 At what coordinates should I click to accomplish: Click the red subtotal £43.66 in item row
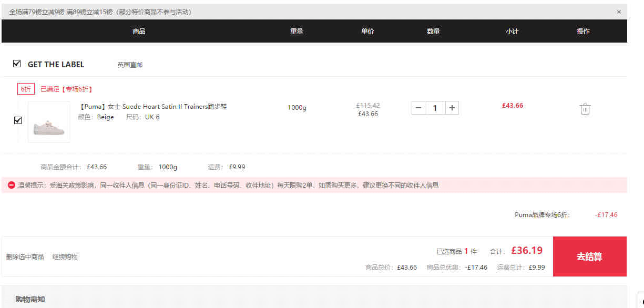(513, 105)
